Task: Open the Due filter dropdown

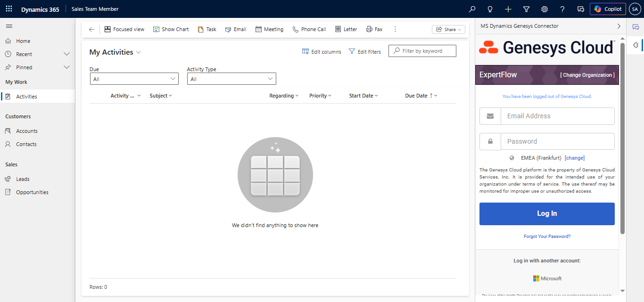Action: pyautogui.click(x=134, y=79)
